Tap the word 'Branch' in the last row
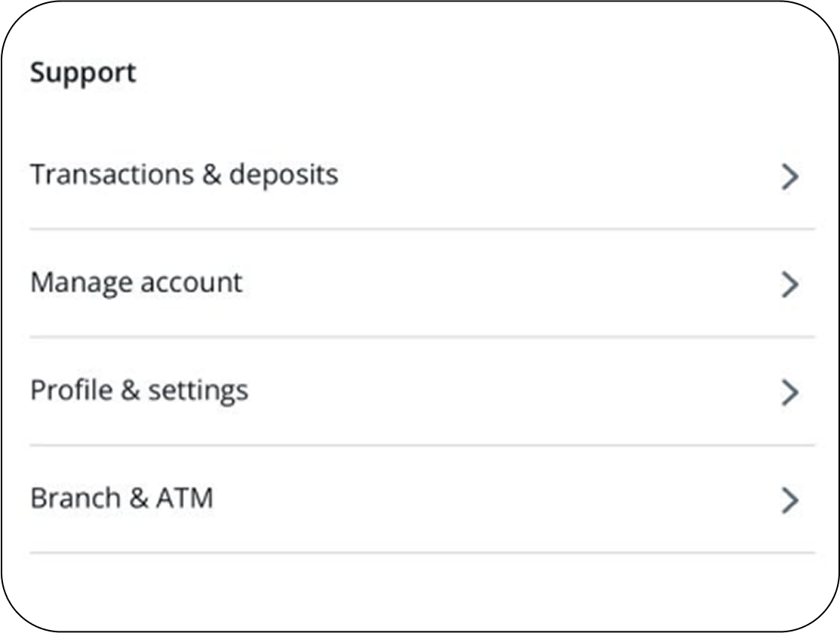 tap(75, 499)
